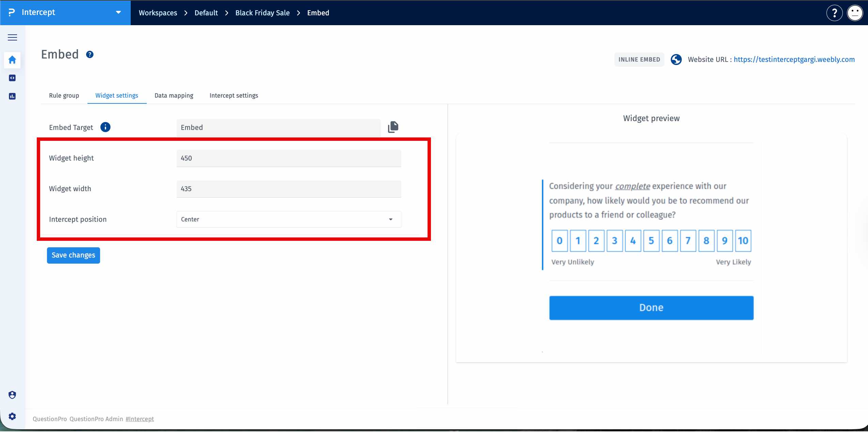Click the help icon next to Embed title
Viewport: 868px width, 432px height.
pyautogui.click(x=90, y=54)
